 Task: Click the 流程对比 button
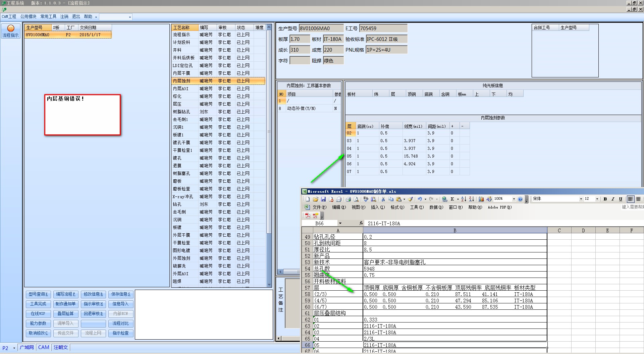point(121,323)
